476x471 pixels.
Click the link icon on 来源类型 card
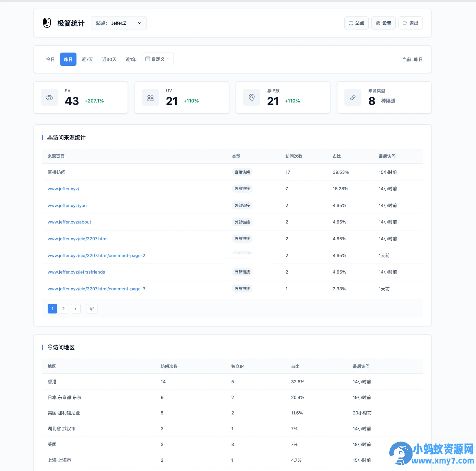(353, 97)
